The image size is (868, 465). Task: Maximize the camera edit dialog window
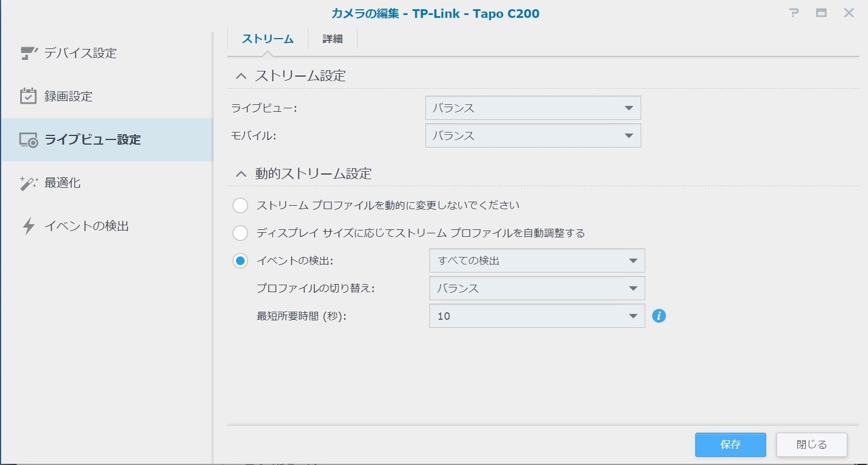point(821,13)
